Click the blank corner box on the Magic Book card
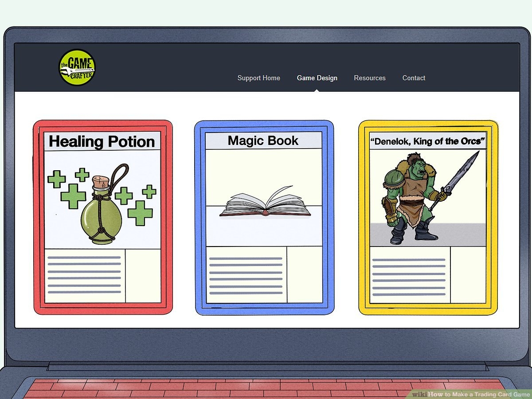Viewport: 532px width, 399px height. 305,275
